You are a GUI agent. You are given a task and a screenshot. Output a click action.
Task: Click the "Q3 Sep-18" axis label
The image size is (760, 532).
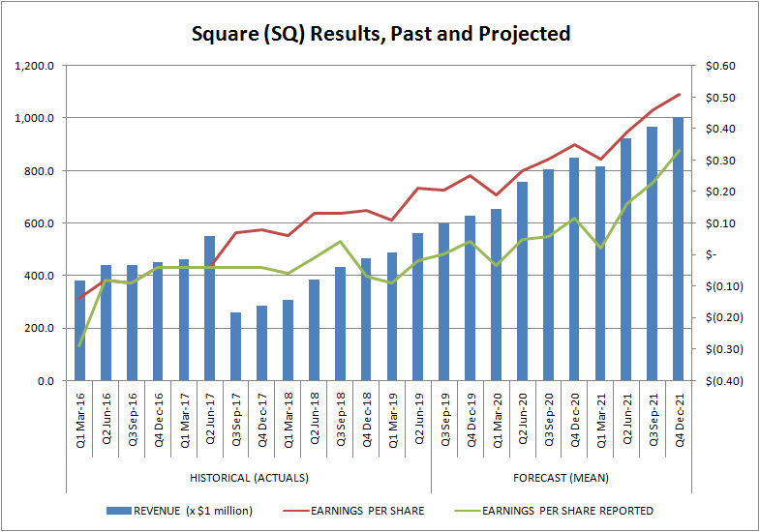[340, 420]
